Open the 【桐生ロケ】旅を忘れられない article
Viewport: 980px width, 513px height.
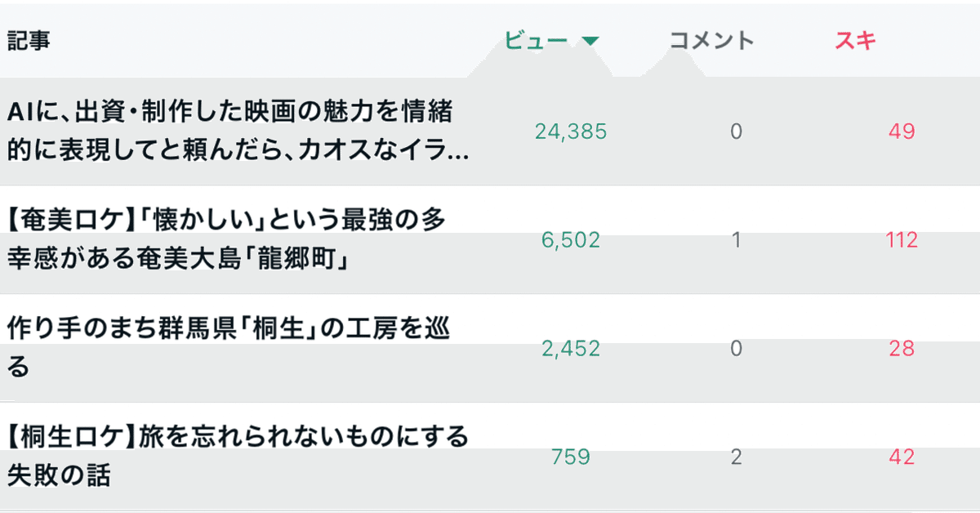[238, 457]
